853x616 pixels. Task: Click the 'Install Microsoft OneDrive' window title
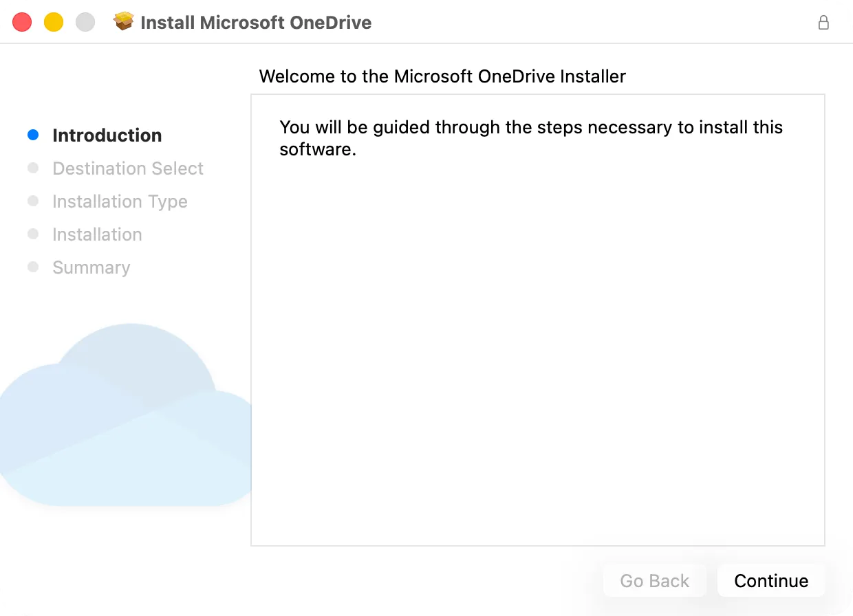(256, 23)
